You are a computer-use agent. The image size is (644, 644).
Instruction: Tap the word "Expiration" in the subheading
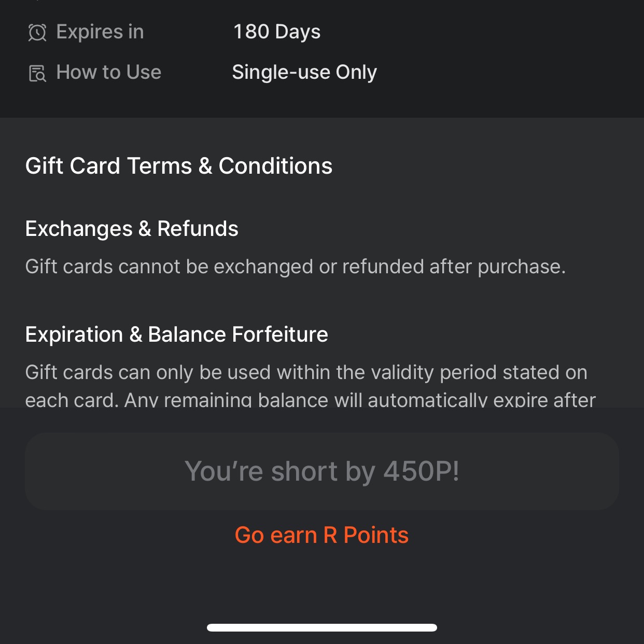(x=74, y=334)
